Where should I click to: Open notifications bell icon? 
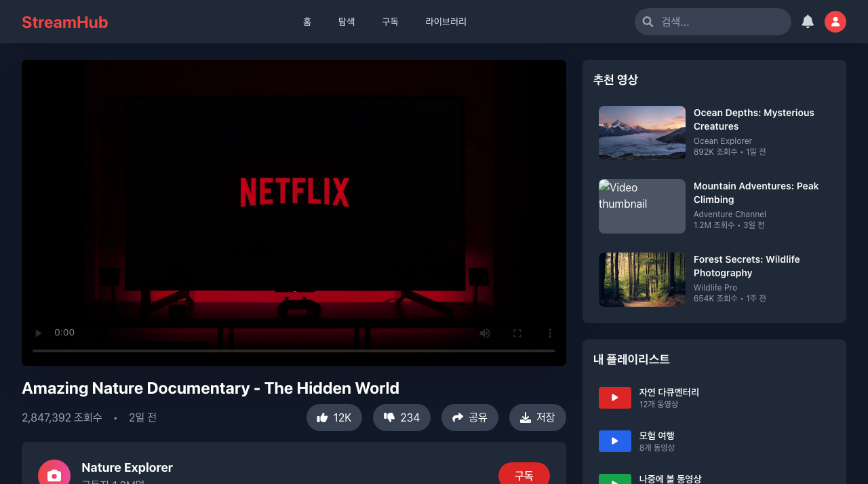pos(808,22)
